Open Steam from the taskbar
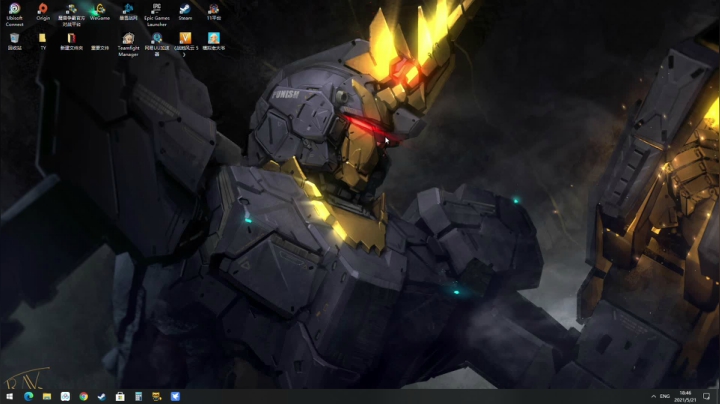The image size is (720, 404). pos(101,396)
